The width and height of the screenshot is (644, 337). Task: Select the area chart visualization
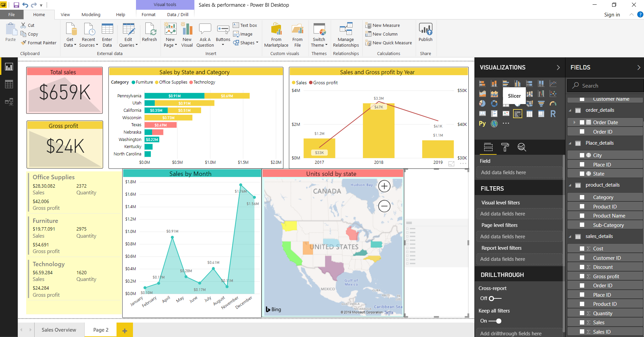point(482,94)
